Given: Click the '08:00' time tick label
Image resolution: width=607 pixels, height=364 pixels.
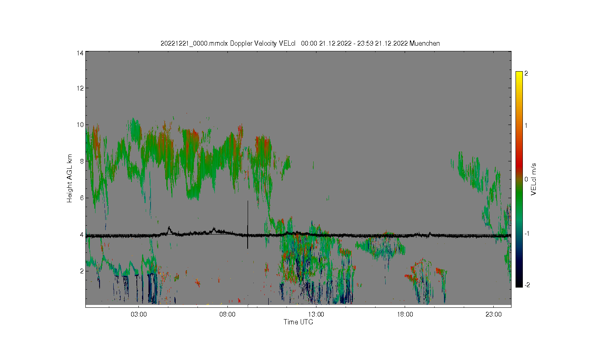Looking at the screenshot, I should (x=227, y=314).
